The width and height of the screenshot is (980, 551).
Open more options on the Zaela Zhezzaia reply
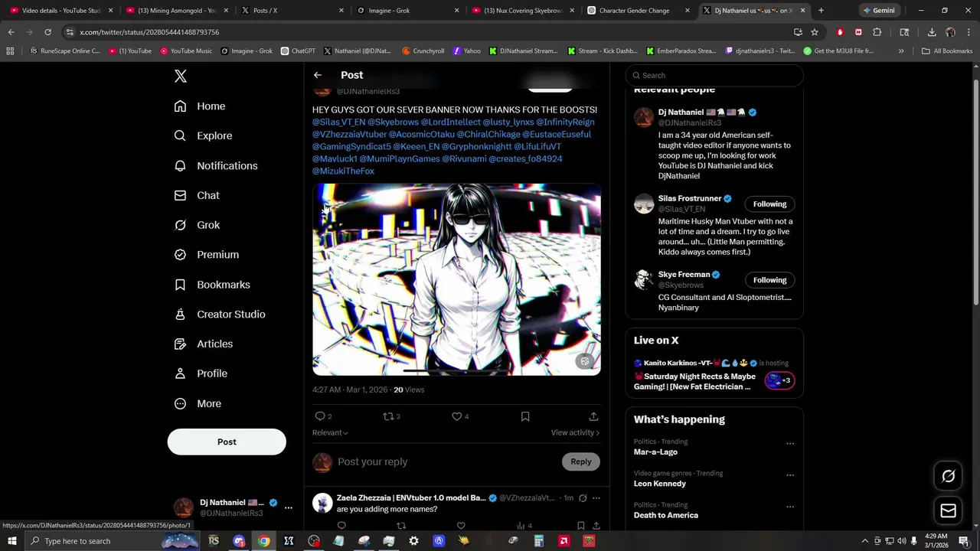[x=596, y=498]
